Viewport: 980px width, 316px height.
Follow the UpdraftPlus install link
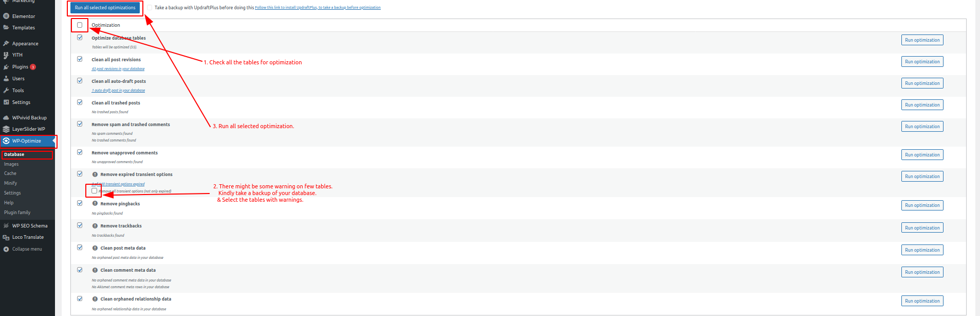[318, 8]
